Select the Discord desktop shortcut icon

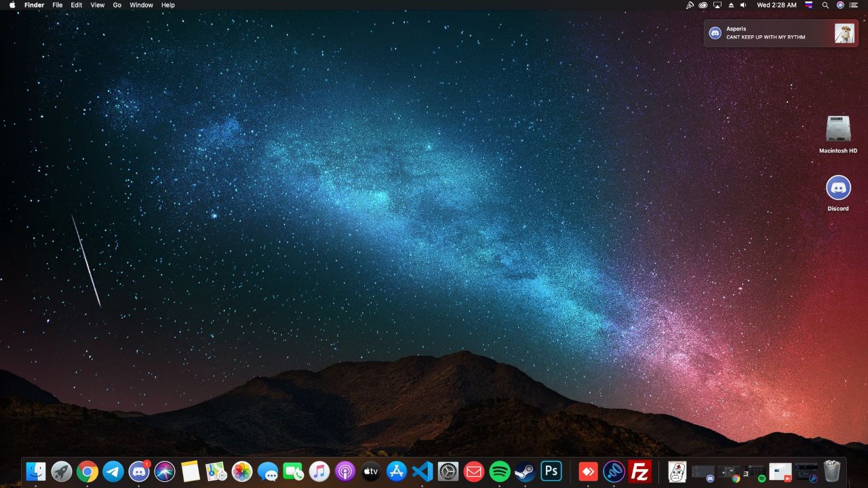tap(838, 193)
